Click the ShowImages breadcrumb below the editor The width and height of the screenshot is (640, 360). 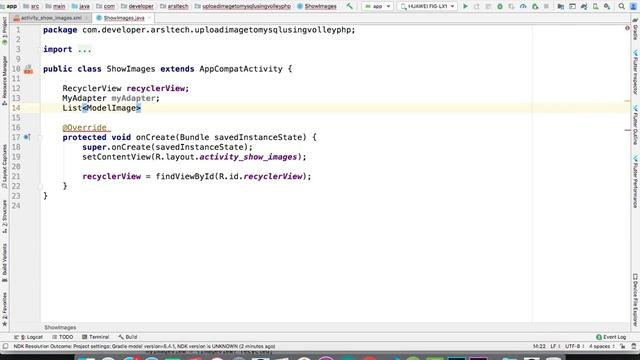click(x=60, y=327)
